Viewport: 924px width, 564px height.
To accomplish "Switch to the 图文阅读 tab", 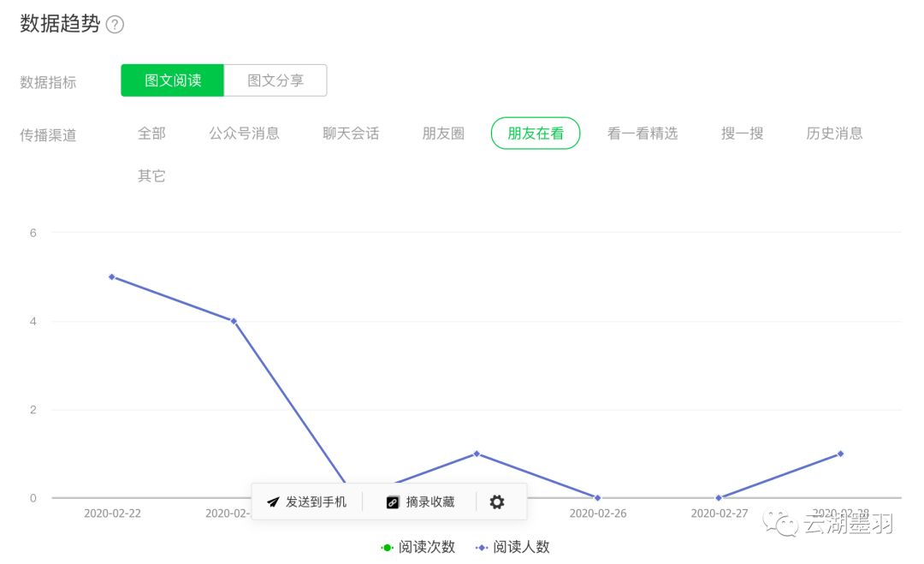I will pyautogui.click(x=172, y=80).
